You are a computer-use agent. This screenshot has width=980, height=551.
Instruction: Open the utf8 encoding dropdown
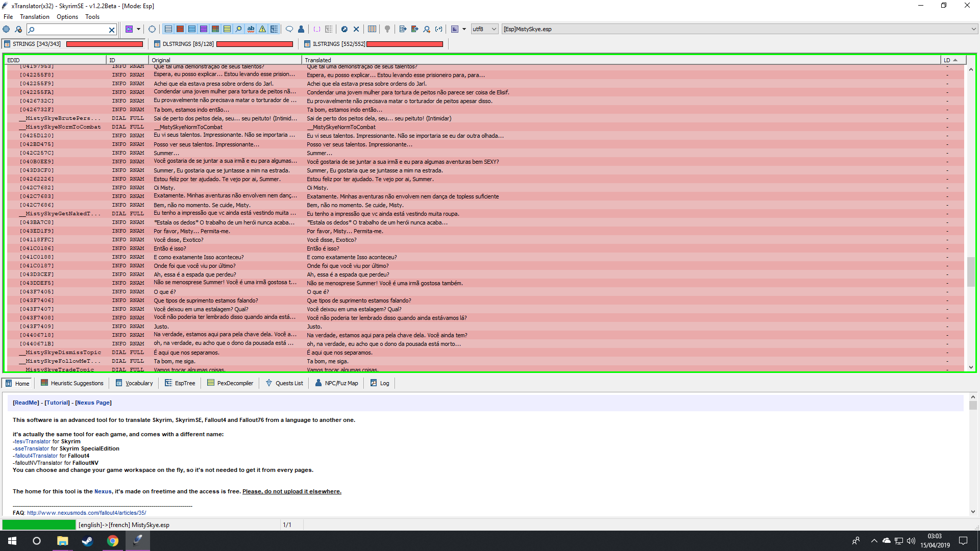484,29
